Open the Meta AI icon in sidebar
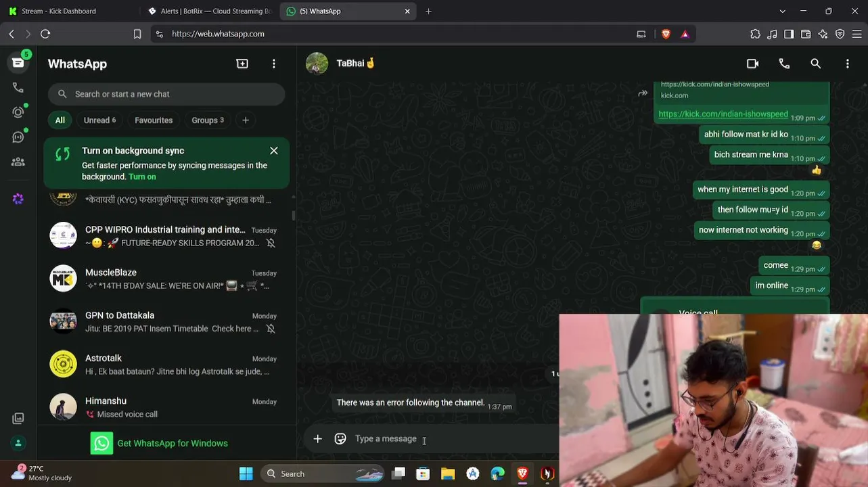Viewport: 868px width, 487px height. [x=18, y=199]
